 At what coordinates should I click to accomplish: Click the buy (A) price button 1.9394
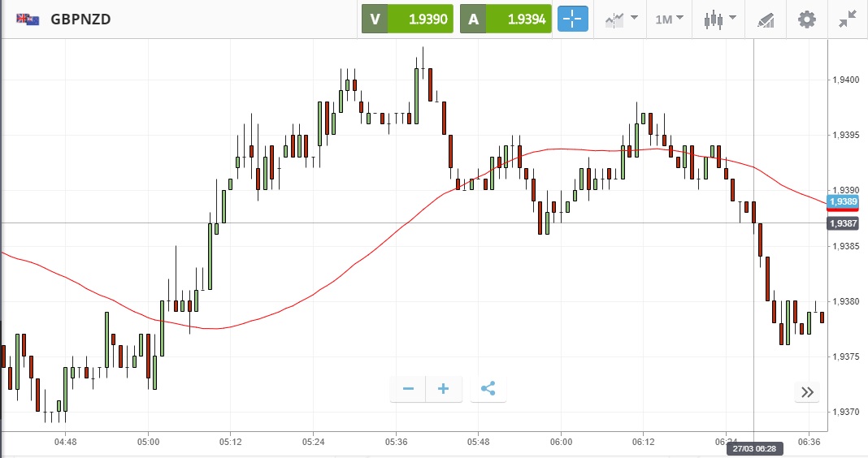506,19
